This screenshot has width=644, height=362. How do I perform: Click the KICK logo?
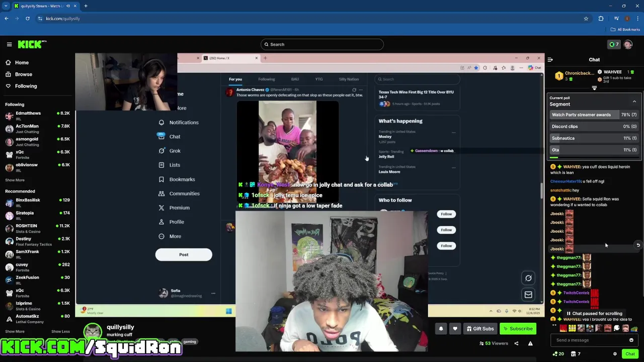[x=32, y=44]
